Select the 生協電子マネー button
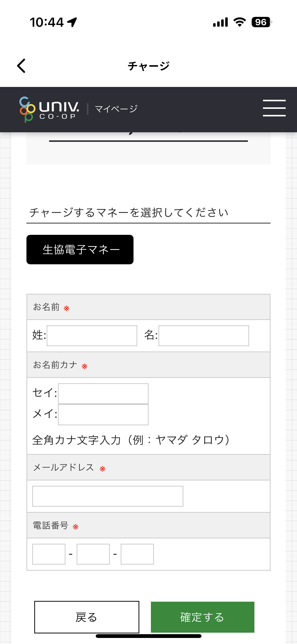 pyautogui.click(x=80, y=249)
